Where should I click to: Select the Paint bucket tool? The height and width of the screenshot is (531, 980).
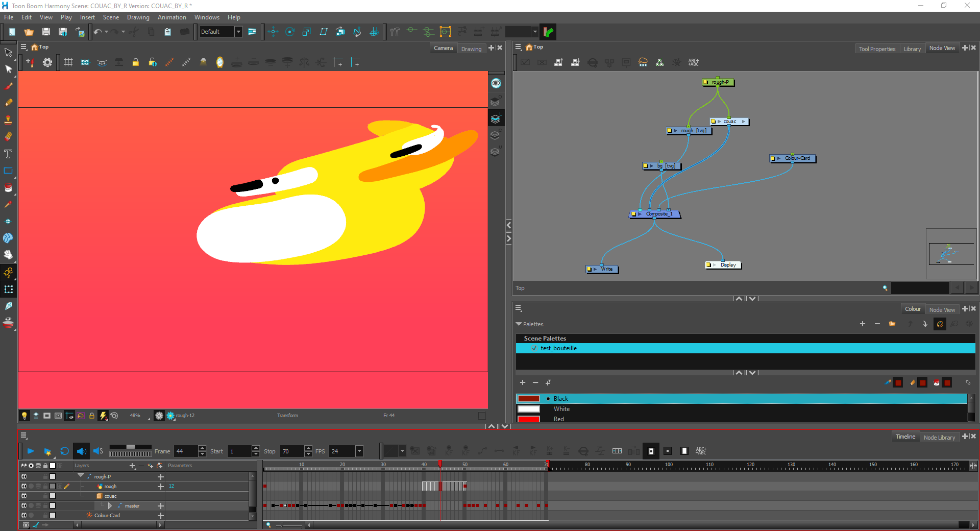coord(8,187)
